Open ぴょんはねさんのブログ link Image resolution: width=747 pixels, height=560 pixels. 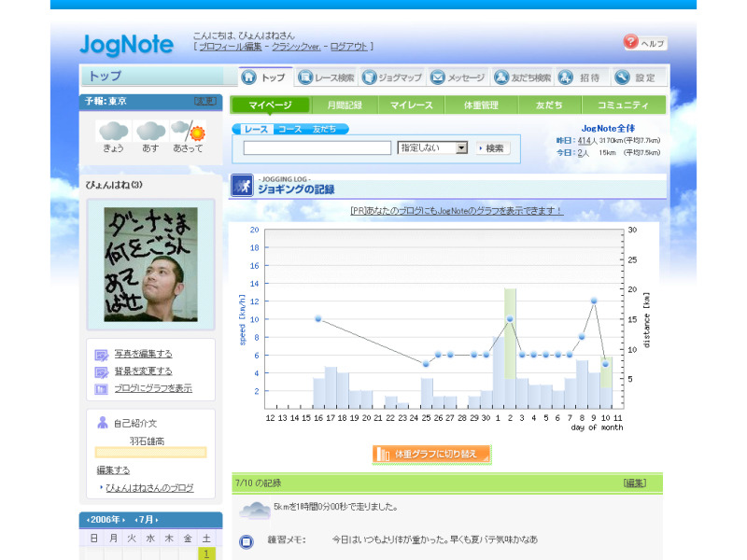[x=149, y=488]
